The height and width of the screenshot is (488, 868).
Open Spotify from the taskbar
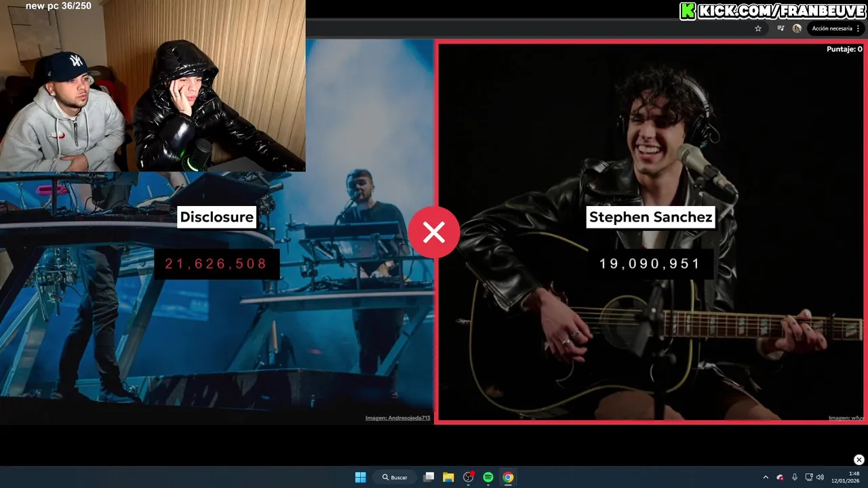(488, 477)
